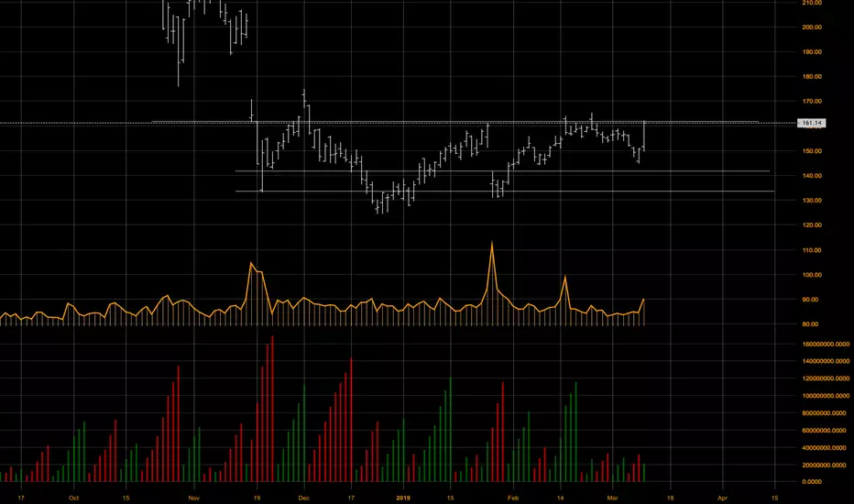Click the 161.14 current price tag
Viewport: 854px width, 504px height.
tap(811, 123)
